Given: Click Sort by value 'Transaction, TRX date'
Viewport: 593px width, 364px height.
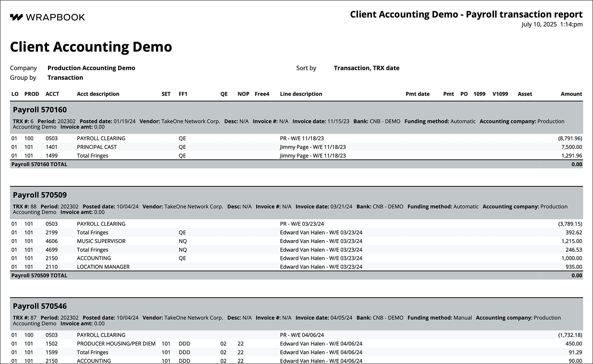Looking at the screenshot, I should point(367,68).
